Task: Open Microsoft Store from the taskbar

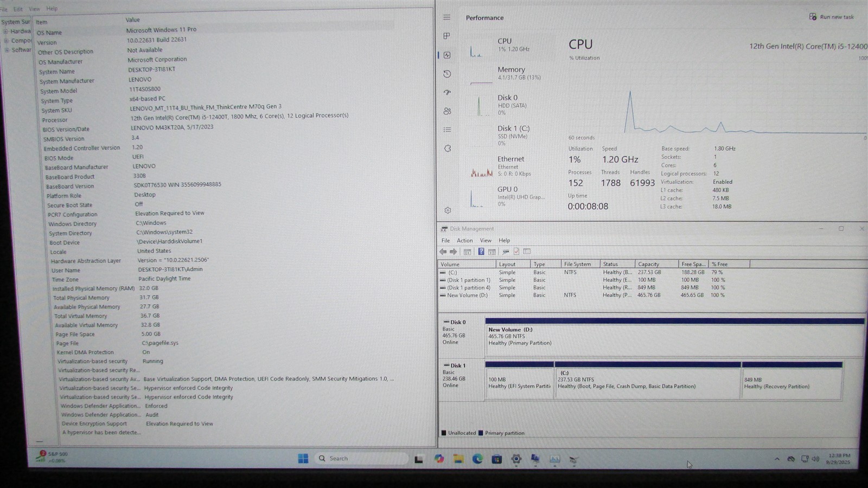Action: coord(496,459)
